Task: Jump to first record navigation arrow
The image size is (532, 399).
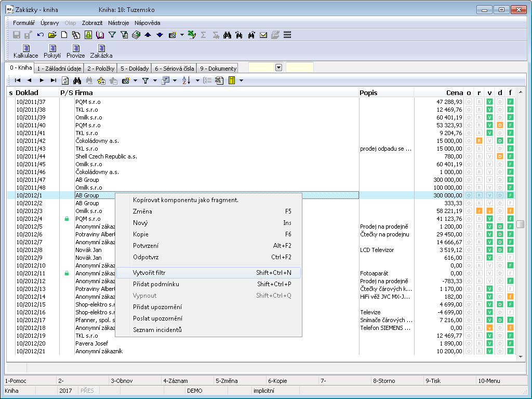Action: (17, 81)
